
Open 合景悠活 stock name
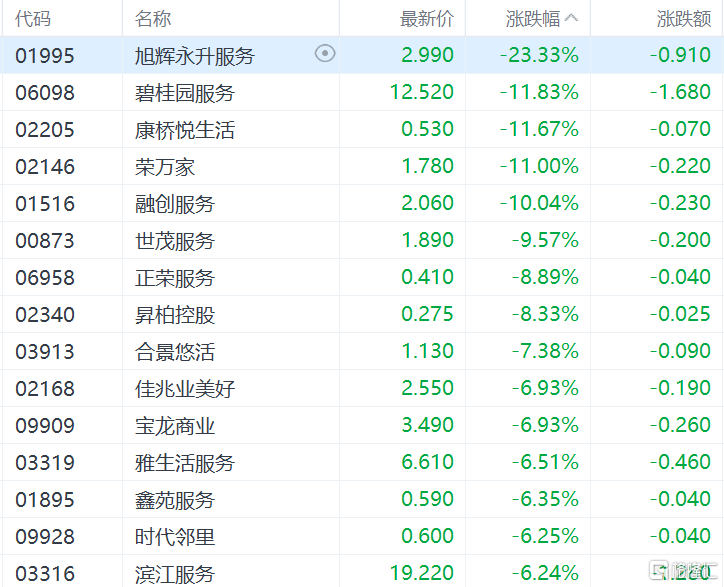pyautogui.click(x=175, y=351)
